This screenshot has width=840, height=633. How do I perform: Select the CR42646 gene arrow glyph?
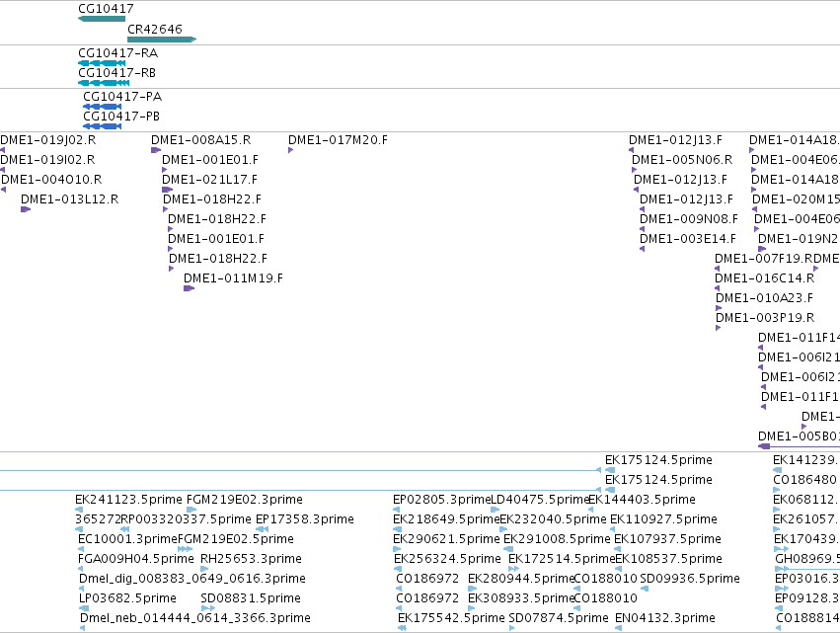tap(162, 40)
